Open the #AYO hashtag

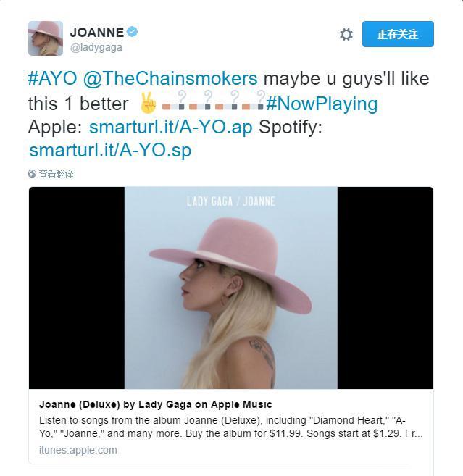[x=52, y=79]
